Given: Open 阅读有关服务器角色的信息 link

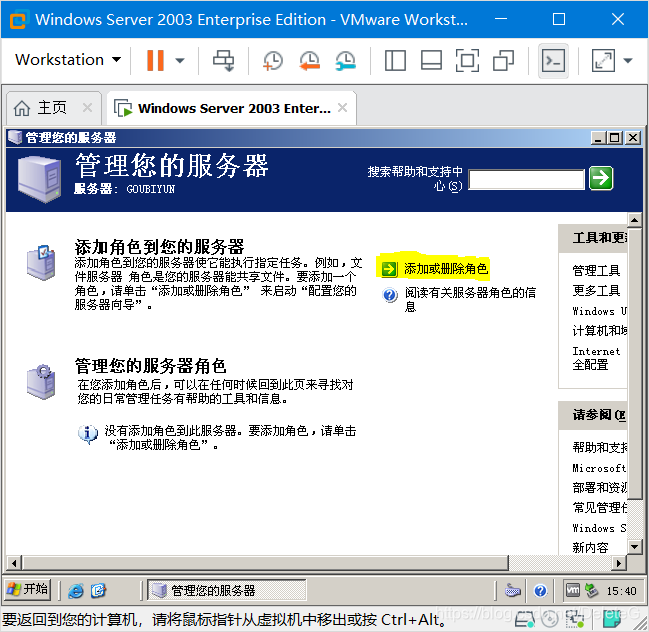Looking at the screenshot, I should [470, 299].
